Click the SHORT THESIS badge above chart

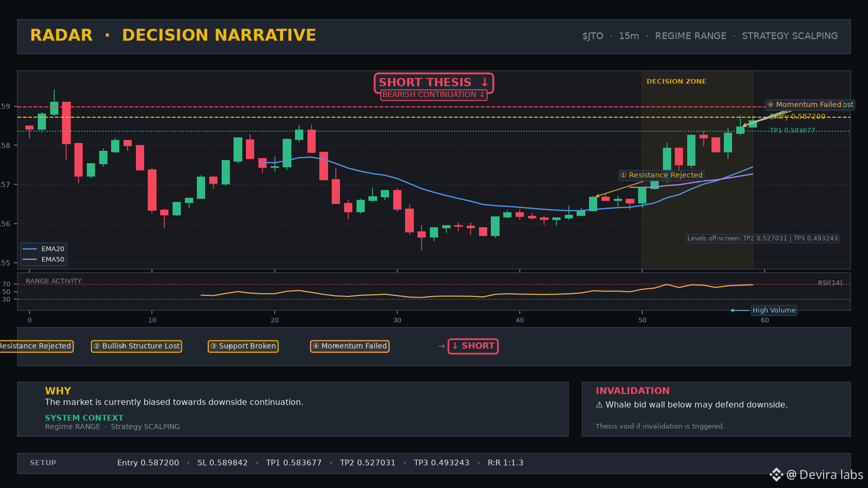pos(433,83)
